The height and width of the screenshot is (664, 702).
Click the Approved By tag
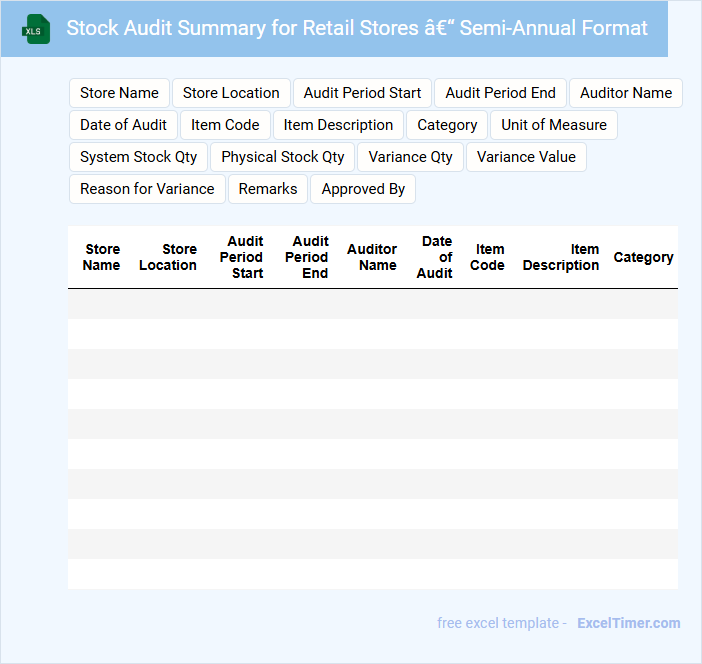[363, 189]
